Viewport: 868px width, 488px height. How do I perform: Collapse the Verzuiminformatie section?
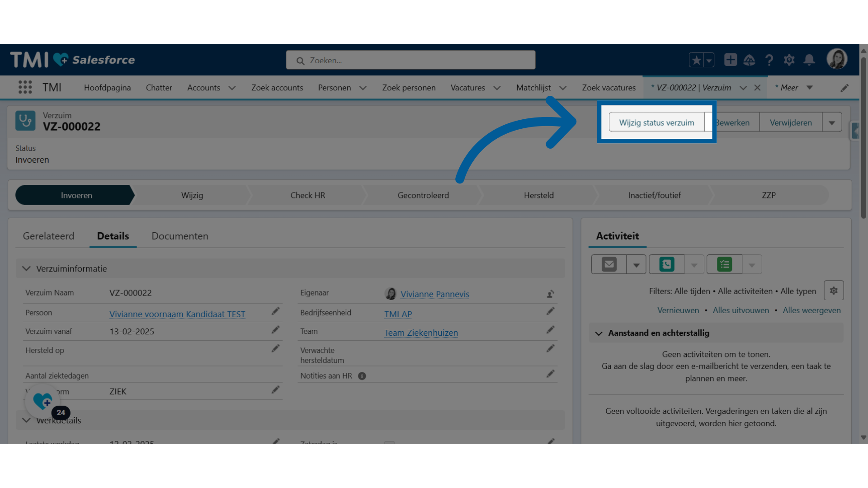tap(26, 268)
